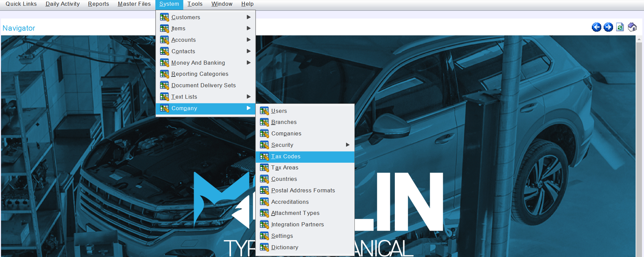Select Reporting Categories from System menu

[205, 74]
